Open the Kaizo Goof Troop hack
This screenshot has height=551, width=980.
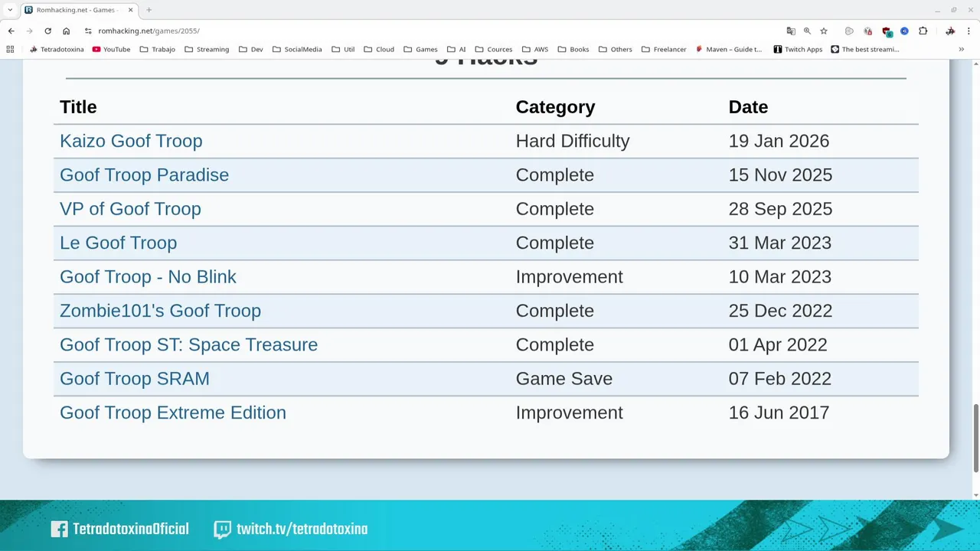131,141
